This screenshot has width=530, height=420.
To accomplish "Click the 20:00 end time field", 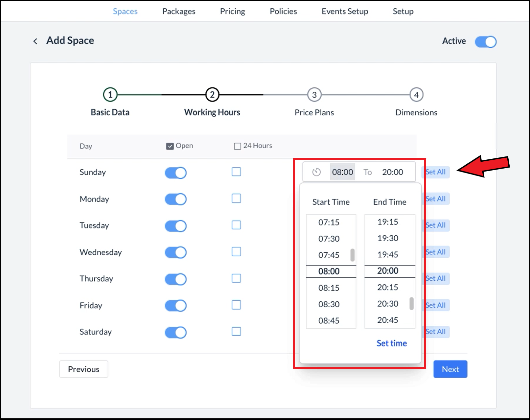I will [392, 172].
